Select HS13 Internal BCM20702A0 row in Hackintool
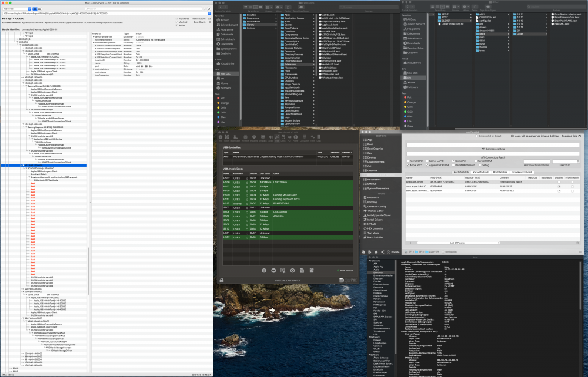Screen dimensions: 588x377 pyautogui.click(x=288, y=203)
